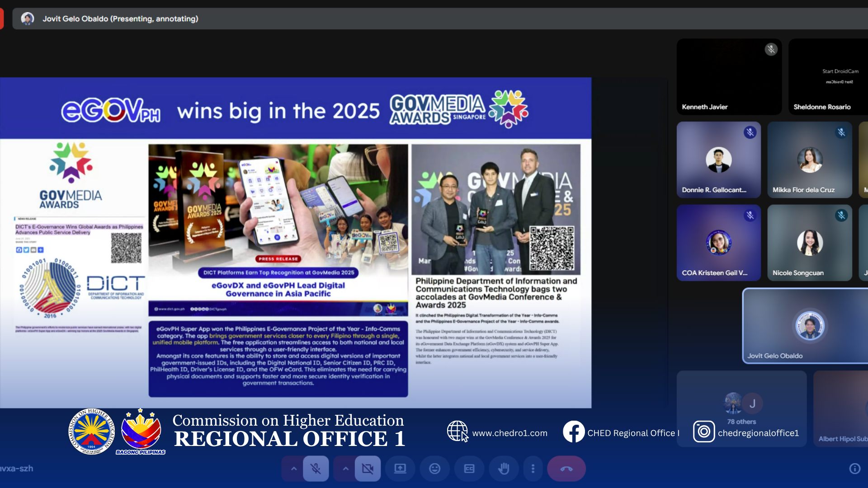Click the shared presentation slide

(296, 243)
